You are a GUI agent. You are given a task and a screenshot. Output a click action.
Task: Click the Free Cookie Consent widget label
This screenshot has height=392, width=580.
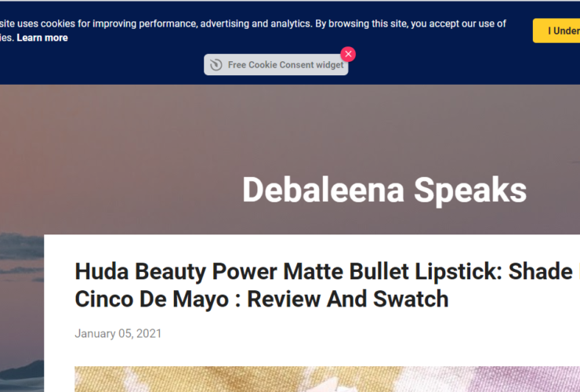[285, 65]
